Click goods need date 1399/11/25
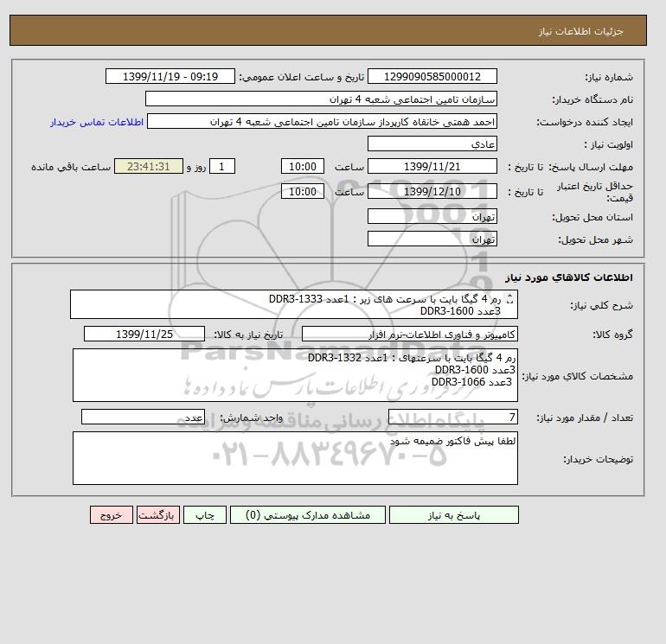This screenshot has height=644, width=666. [x=144, y=334]
